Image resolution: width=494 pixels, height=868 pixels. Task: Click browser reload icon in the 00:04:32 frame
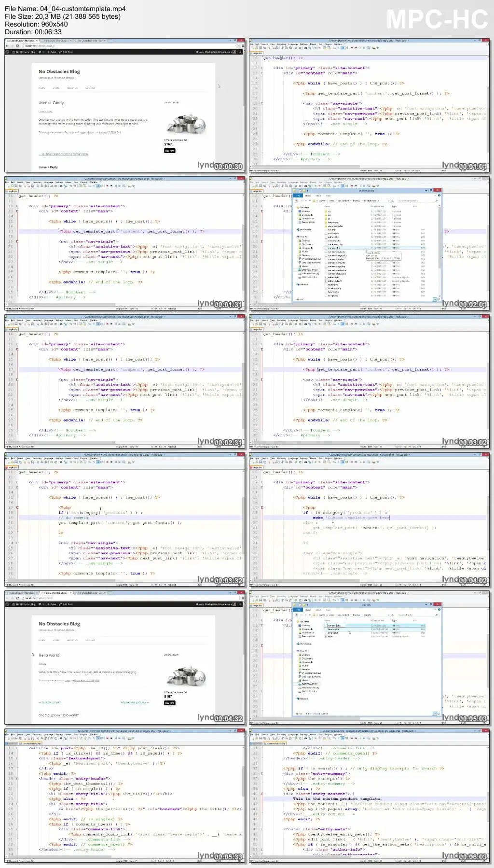coord(17,598)
